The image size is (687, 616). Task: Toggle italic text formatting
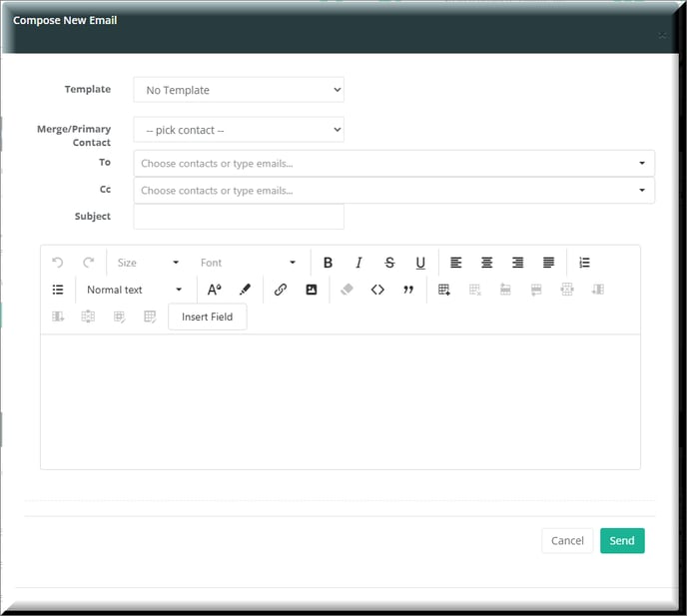pyautogui.click(x=358, y=263)
